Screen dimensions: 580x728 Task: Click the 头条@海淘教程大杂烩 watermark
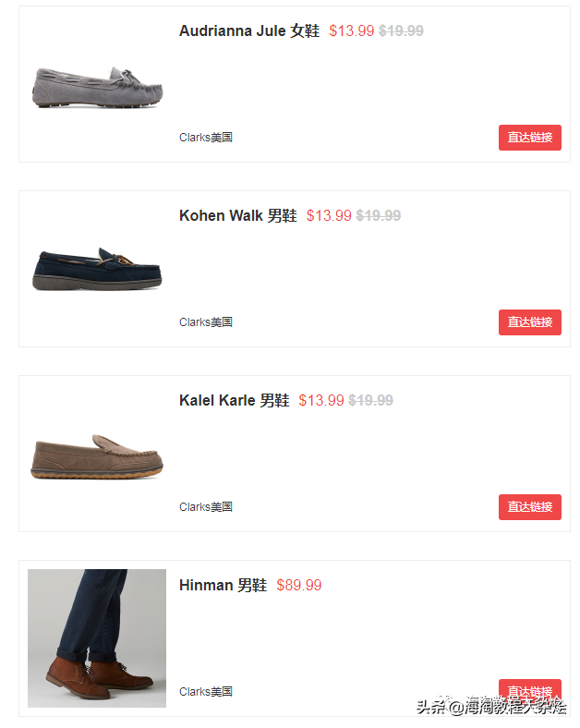point(491,707)
